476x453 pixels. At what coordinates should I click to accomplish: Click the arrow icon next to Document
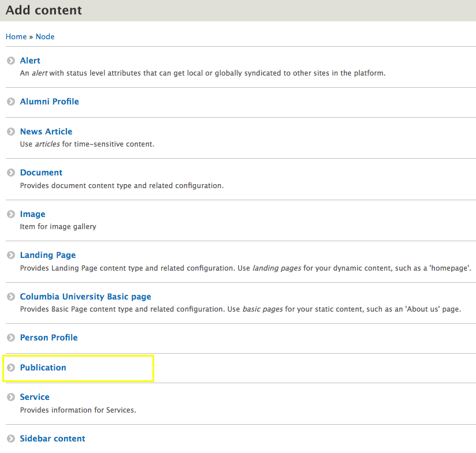(x=10, y=172)
